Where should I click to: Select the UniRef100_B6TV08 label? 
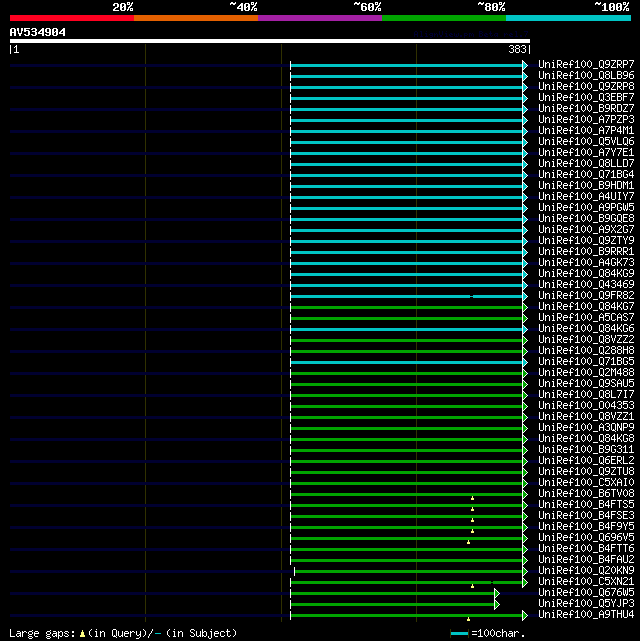(586, 493)
